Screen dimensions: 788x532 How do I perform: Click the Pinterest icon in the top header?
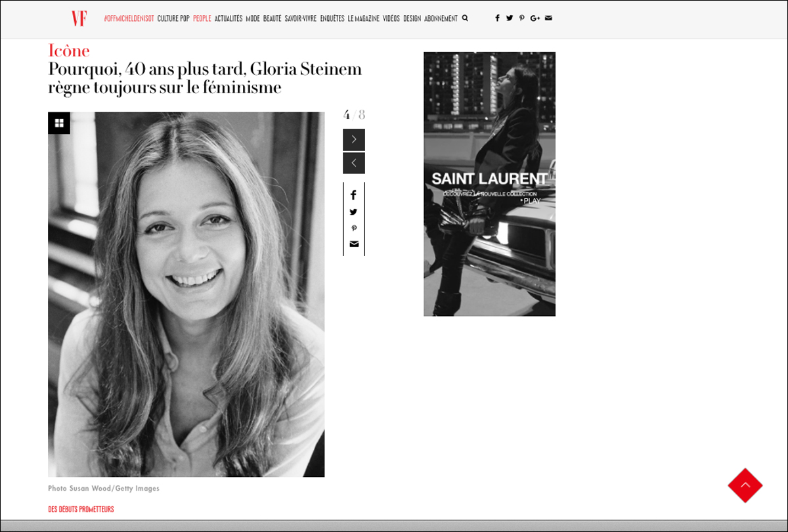pos(521,18)
